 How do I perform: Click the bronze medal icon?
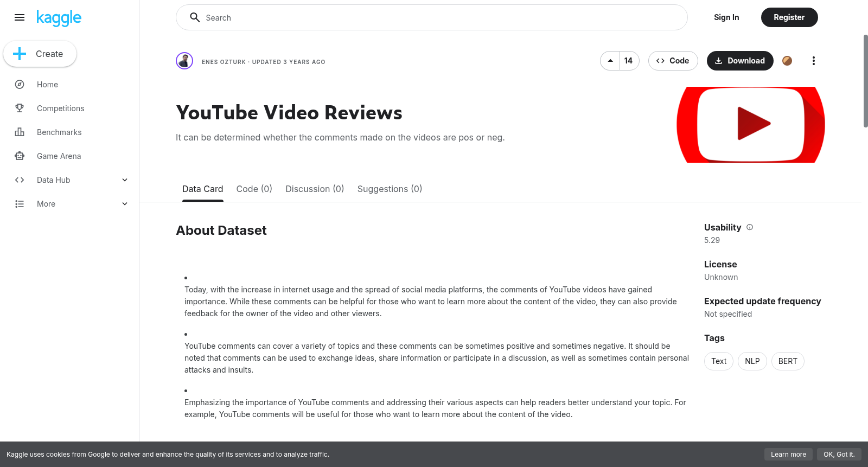tap(787, 61)
